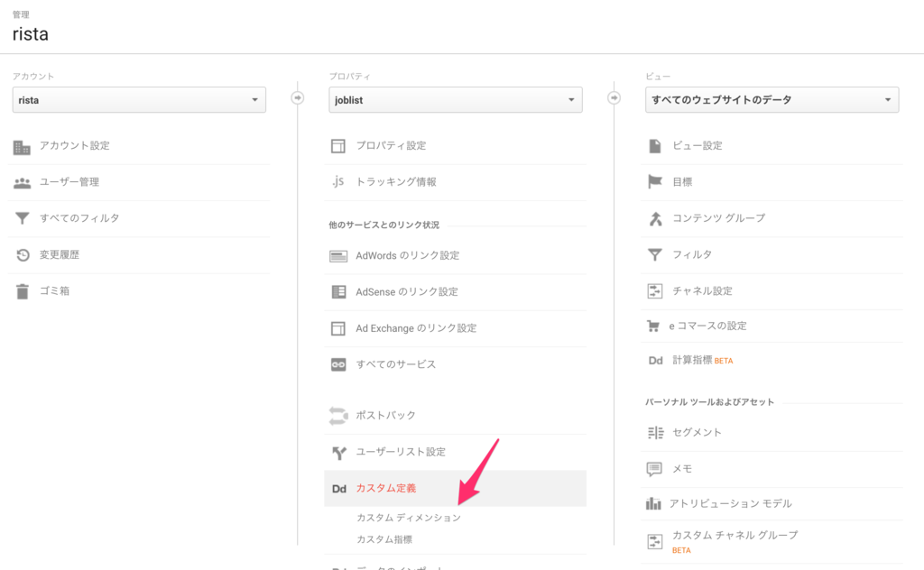Open すべてのフィルタ in account column
This screenshot has height=570, width=924.
point(79,218)
